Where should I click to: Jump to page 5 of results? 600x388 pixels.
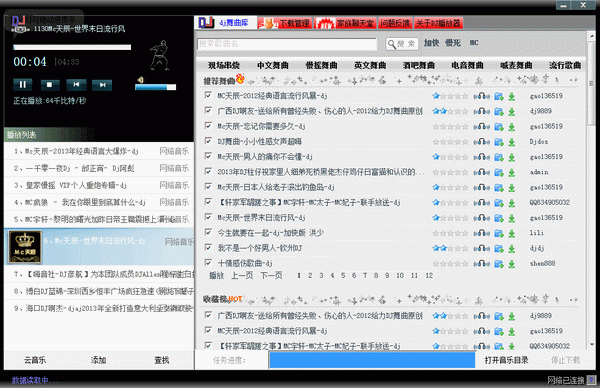pos(343,276)
